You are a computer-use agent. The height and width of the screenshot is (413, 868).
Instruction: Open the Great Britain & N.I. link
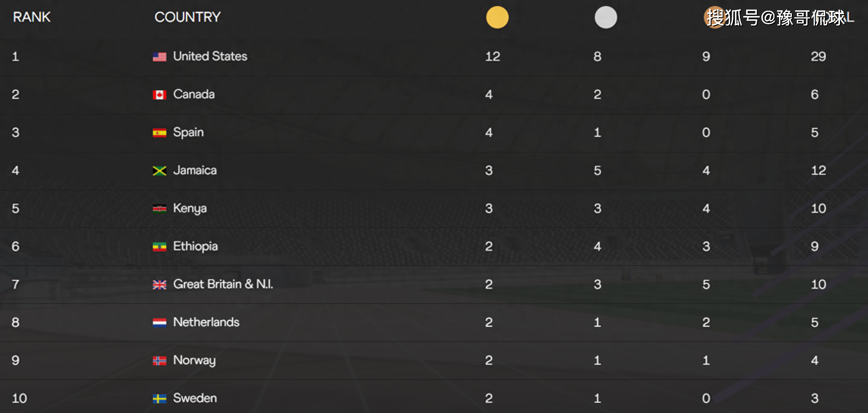223,284
